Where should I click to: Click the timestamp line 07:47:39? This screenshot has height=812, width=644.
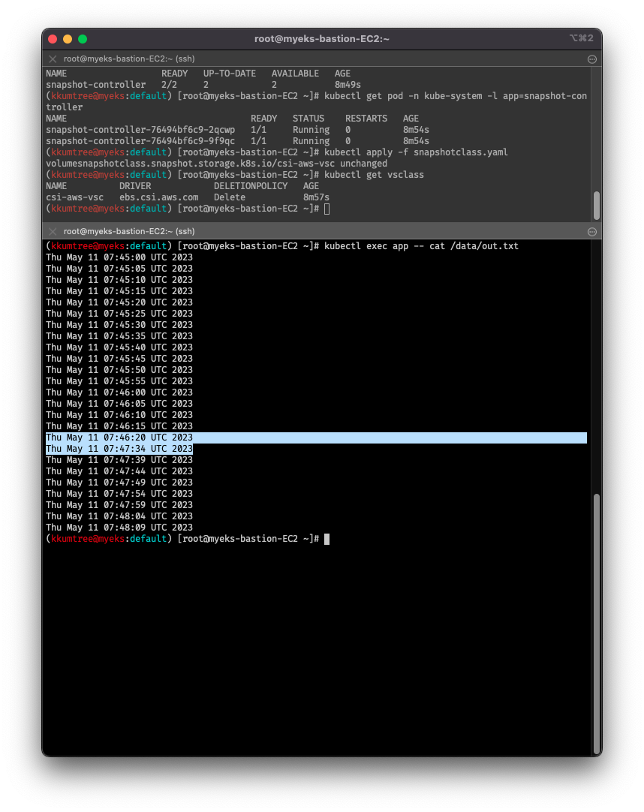pyautogui.click(x=119, y=460)
